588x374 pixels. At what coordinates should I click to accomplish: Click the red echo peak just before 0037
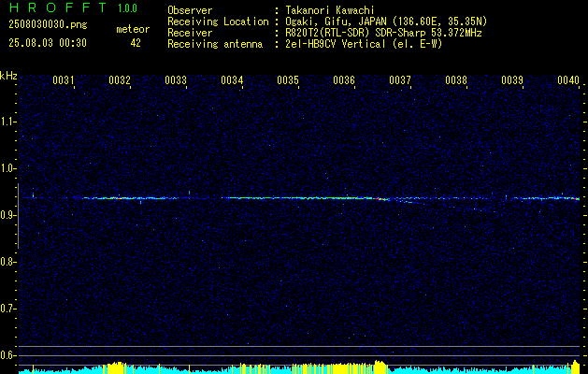coord(380,199)
